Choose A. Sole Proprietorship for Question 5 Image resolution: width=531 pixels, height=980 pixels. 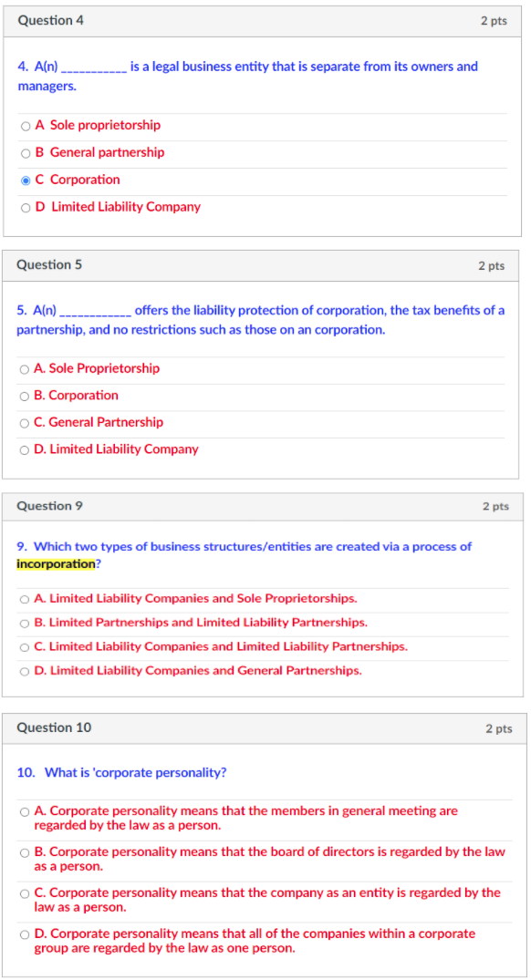click(x=24, y=368)
